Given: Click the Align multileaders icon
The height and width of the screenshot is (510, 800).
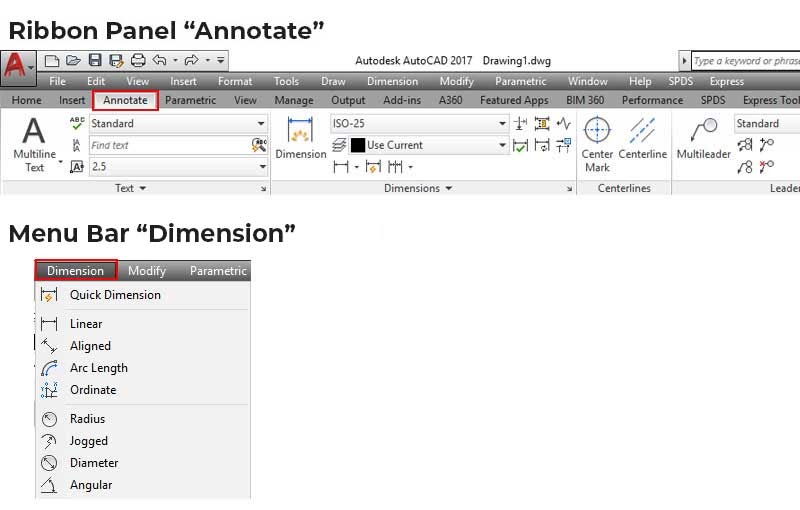Looking at the screenshot, I should 745,145.
